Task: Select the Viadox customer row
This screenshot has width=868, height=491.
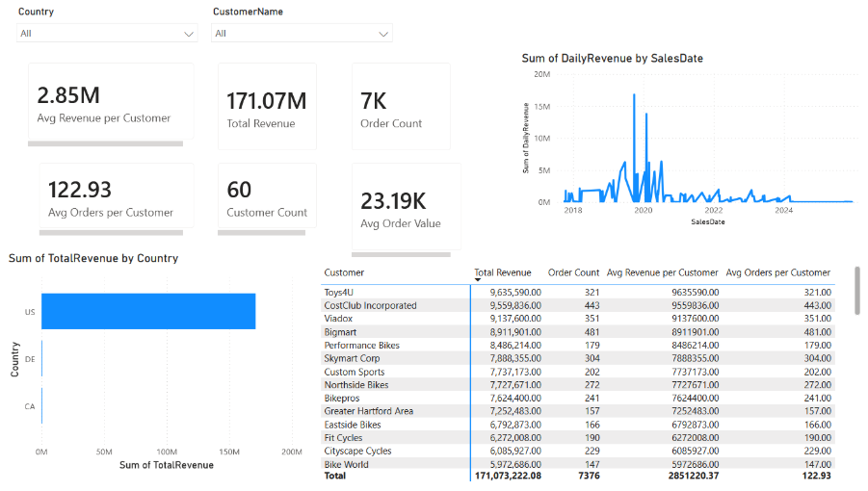Action: [x=578, y=319]
